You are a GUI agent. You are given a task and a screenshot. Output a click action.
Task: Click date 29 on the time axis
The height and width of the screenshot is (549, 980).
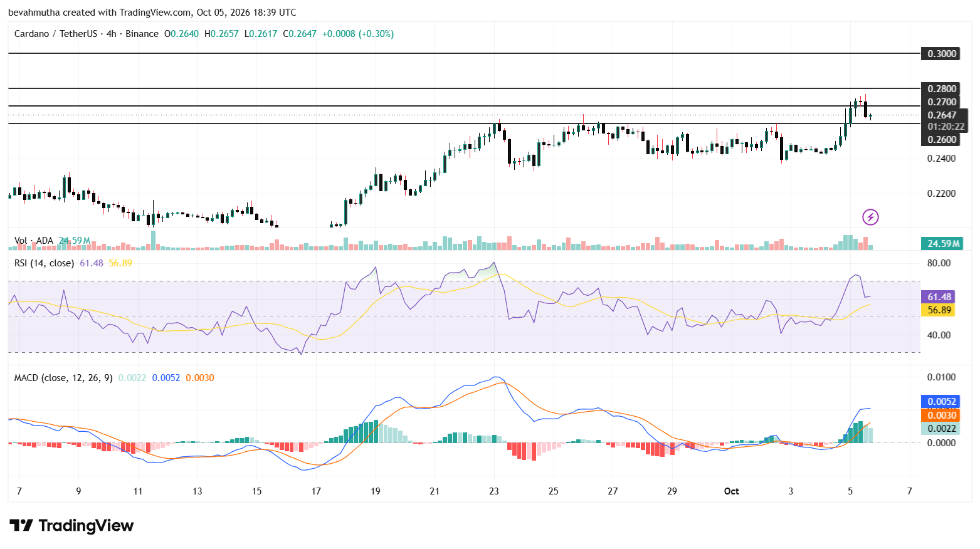pyautogui.click(x=672, y=491)
